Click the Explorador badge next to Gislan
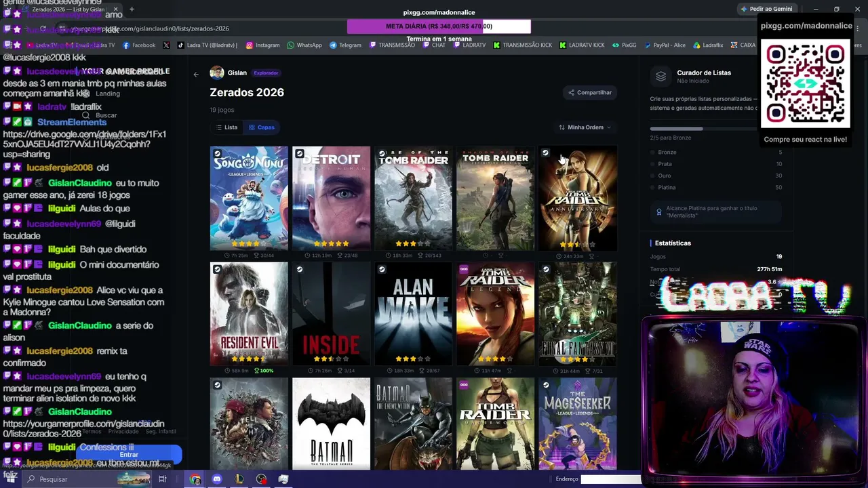The image size is (868, 488). [266, 73]
